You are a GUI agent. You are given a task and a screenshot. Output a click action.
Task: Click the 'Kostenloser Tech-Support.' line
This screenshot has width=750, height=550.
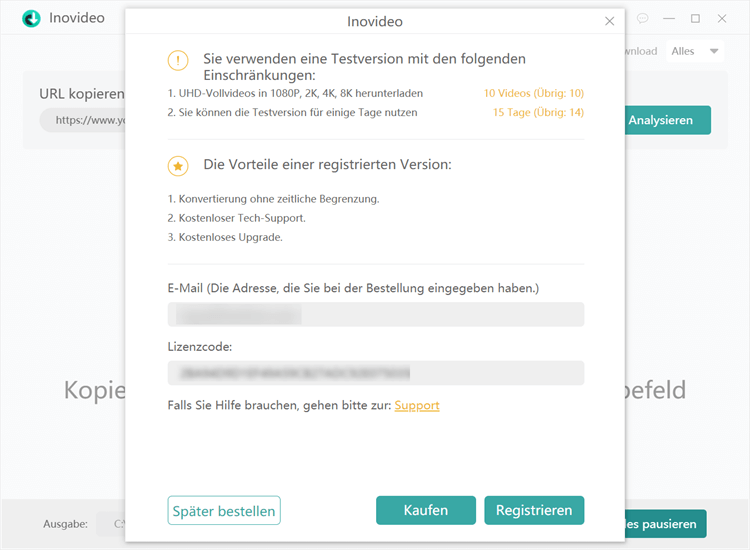(x=236, y=218)
